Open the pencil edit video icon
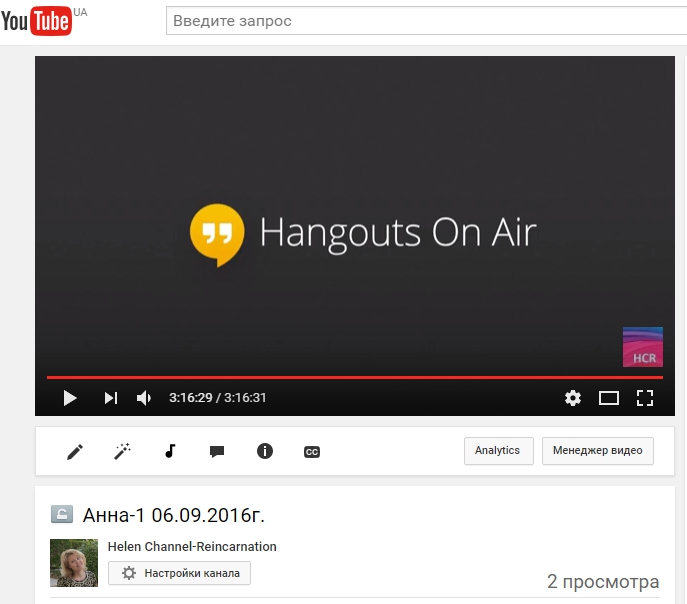This screenshot has height=604, width=687. pyautogui.click(x=75, y=452)
